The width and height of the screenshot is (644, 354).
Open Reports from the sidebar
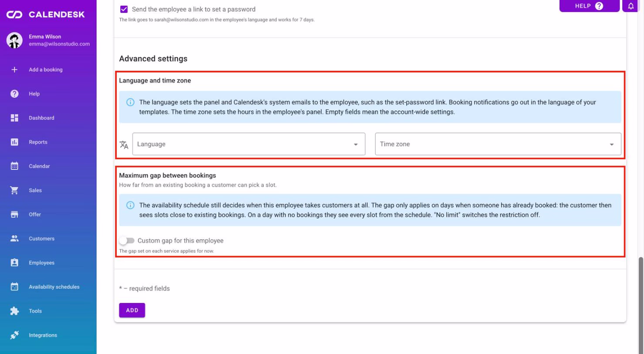38,142
